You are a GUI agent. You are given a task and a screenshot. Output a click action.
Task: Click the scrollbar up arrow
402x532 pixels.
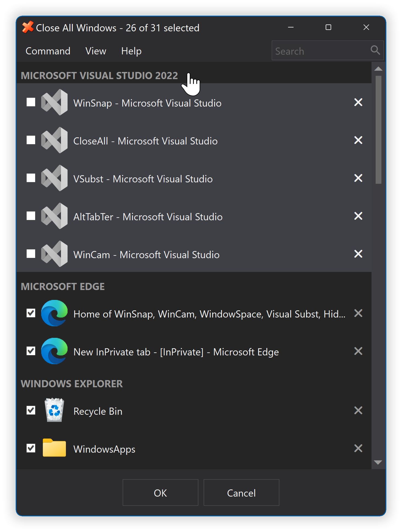tap(378, 69)
